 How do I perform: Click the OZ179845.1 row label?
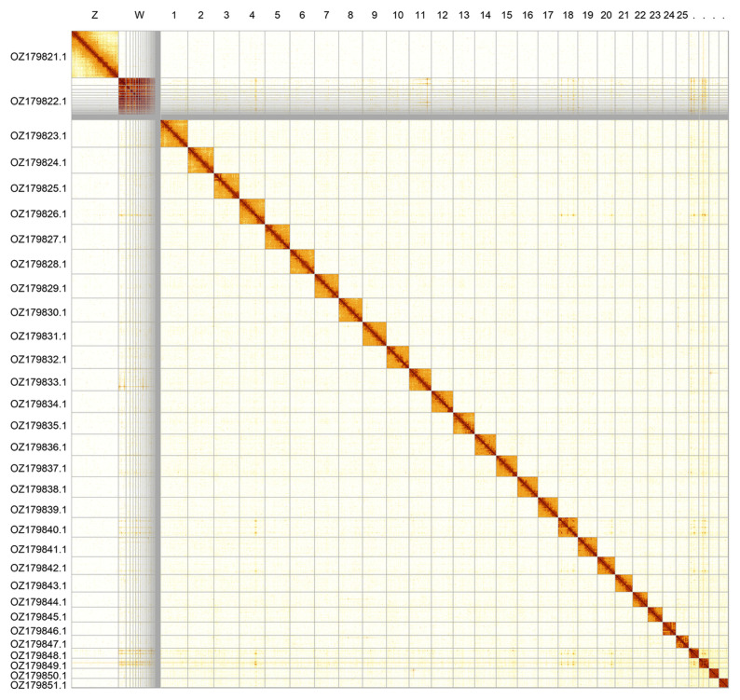39,617
